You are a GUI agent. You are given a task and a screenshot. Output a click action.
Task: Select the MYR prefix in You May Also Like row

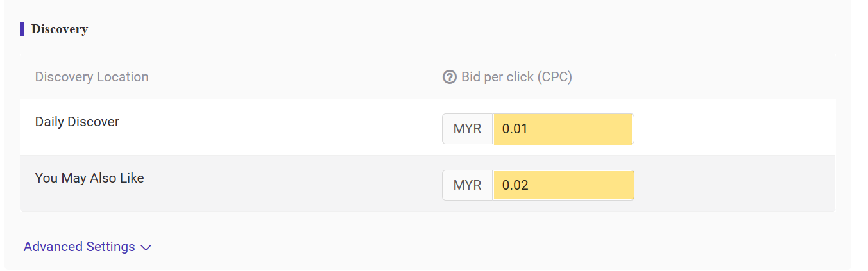[467, 185]
